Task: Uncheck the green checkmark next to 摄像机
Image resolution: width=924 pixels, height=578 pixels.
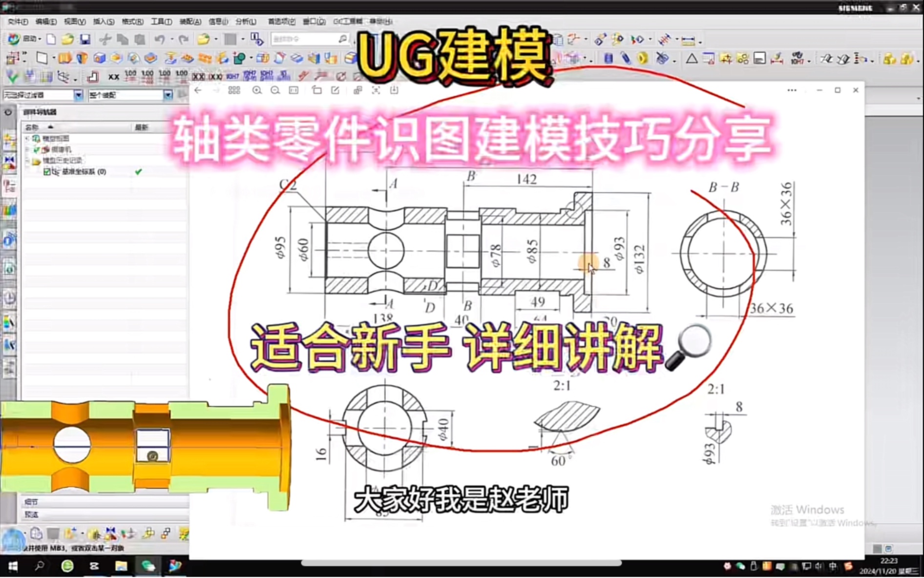Action: (37, 150)
